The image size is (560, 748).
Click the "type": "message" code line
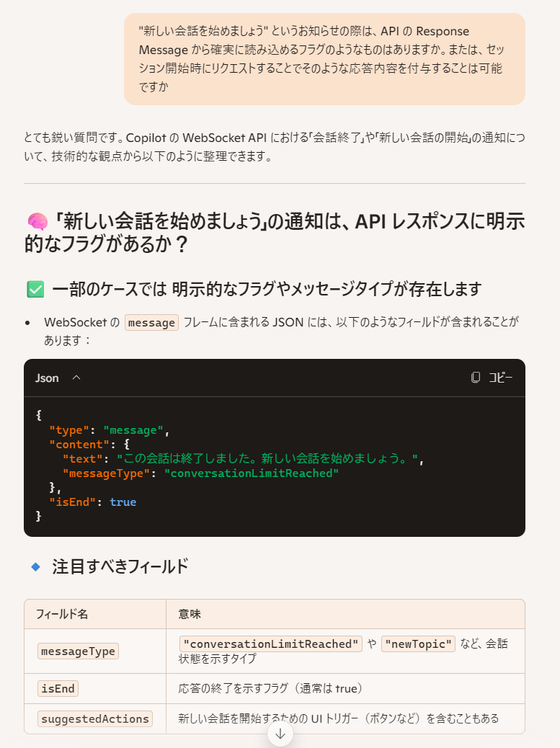[110, 430]
